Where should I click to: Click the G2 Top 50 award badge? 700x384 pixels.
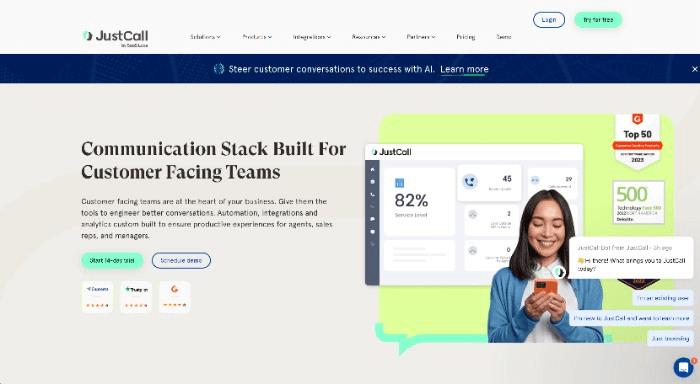(637, 141)
